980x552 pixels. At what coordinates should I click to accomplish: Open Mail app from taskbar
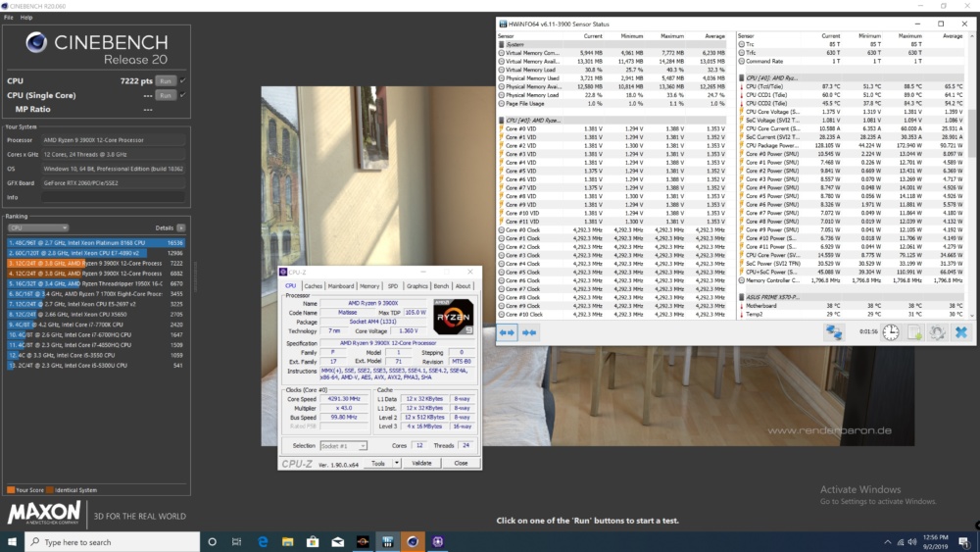(337, 542)
